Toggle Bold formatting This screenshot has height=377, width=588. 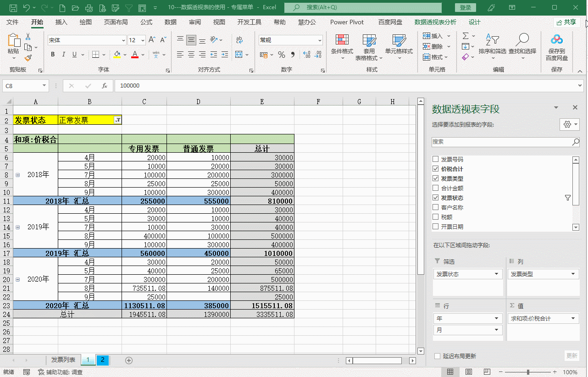tap(52, 55)
